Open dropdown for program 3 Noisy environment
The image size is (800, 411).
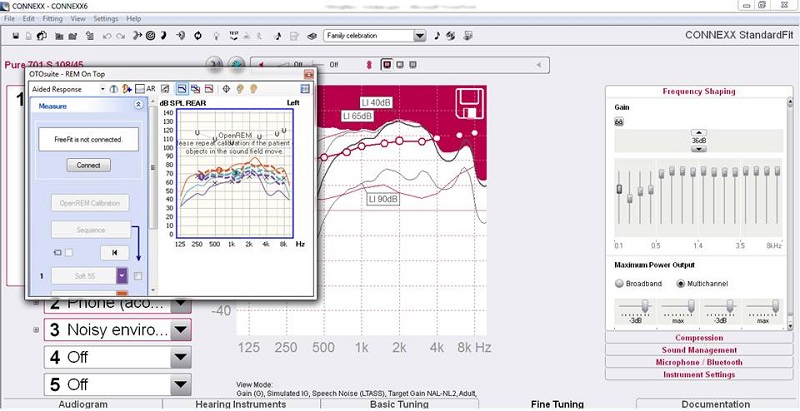coord(181,330)
